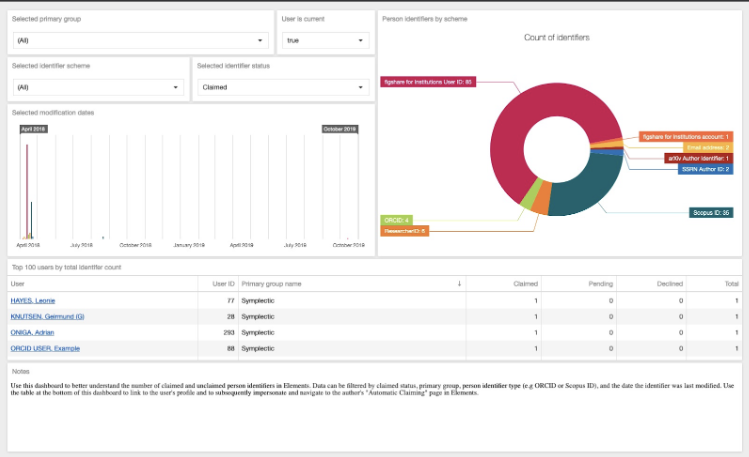Open the ORCID USER, Example link
The image size is (749, 457).
click(45, 348)
